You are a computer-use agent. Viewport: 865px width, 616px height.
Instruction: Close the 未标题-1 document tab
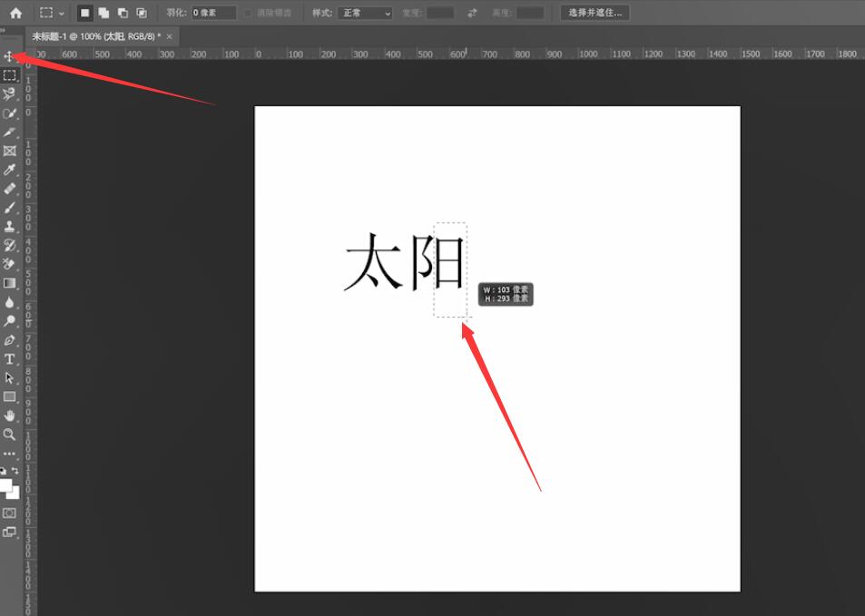(x=170, y=36)
